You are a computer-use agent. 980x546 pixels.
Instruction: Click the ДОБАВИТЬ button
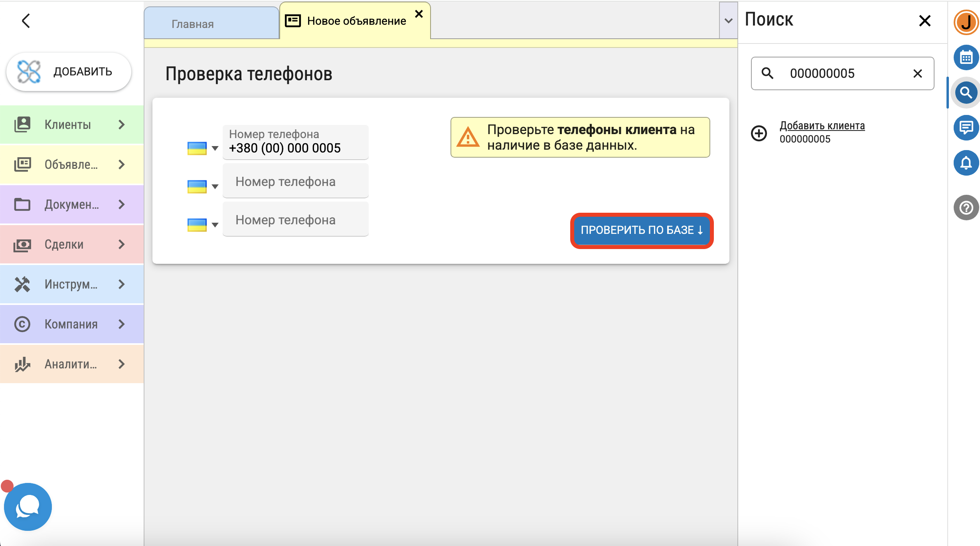point(69,72)
